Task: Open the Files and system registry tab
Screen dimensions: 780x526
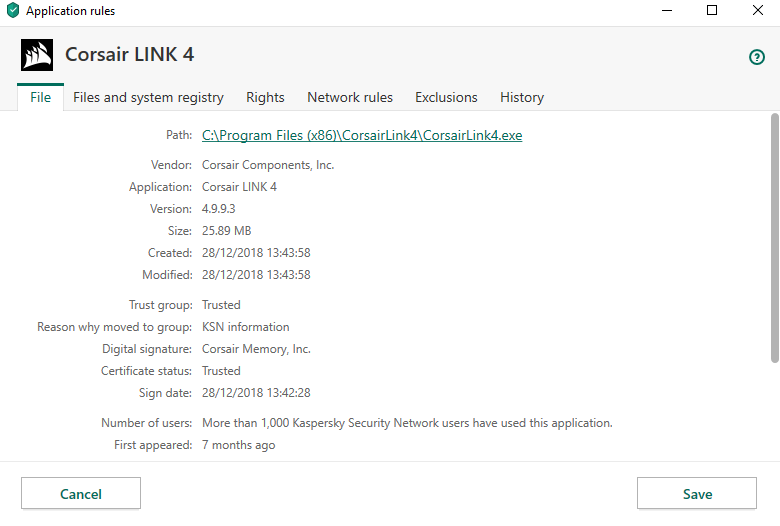Action: (148, 97)
